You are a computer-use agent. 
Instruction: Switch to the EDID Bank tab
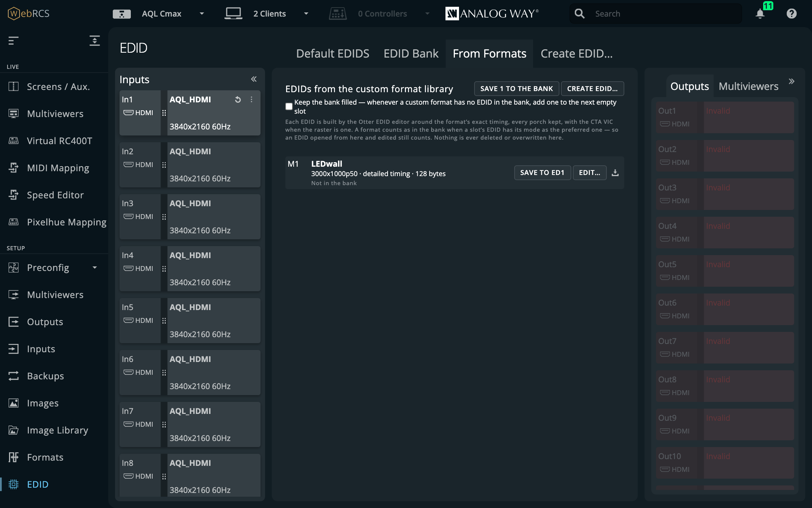411,53
